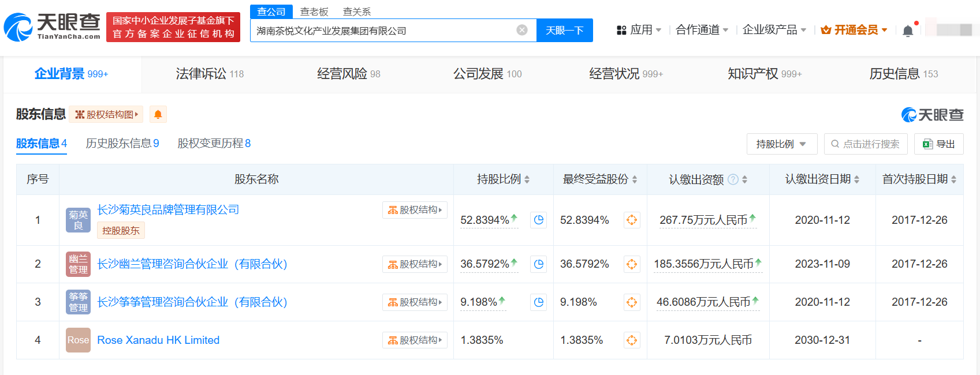Open the notification bell in header
The width and height of the screenshot is (980, 375).
tap(908, 31)
